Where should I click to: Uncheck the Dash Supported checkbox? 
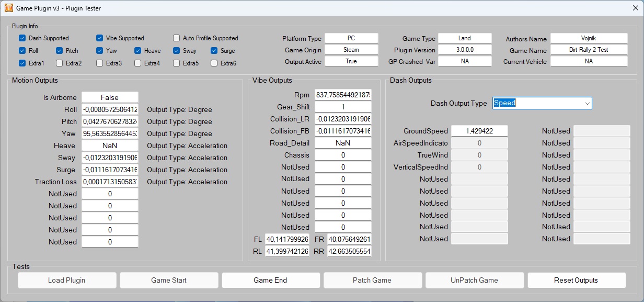(22, 38)
